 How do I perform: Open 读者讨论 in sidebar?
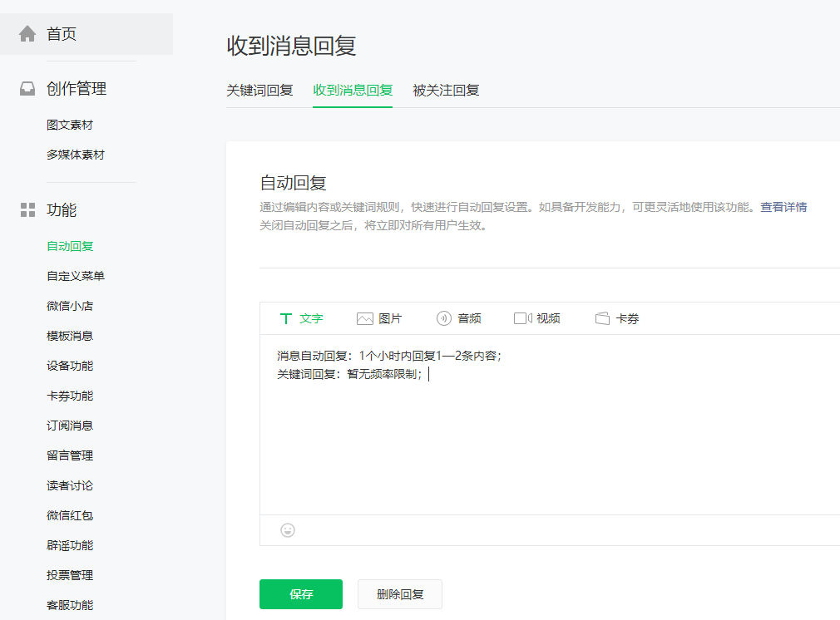pyautogui.click(x=70, y=485)
